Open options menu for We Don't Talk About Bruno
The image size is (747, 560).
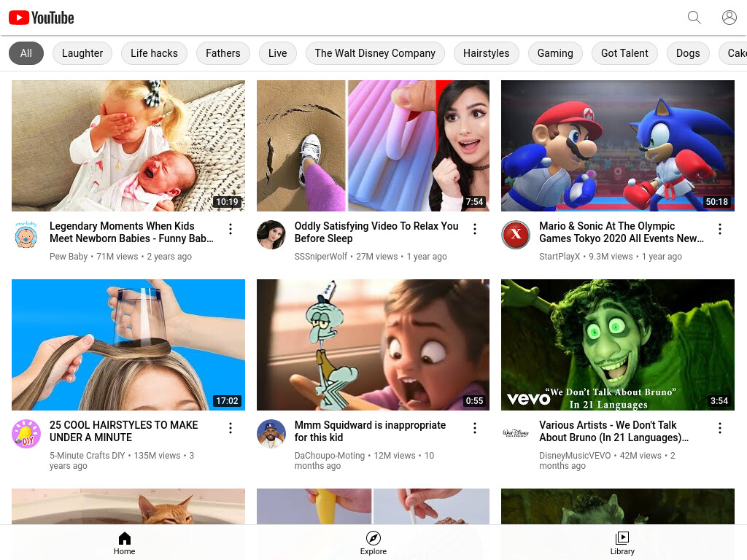tap(720, 428)
